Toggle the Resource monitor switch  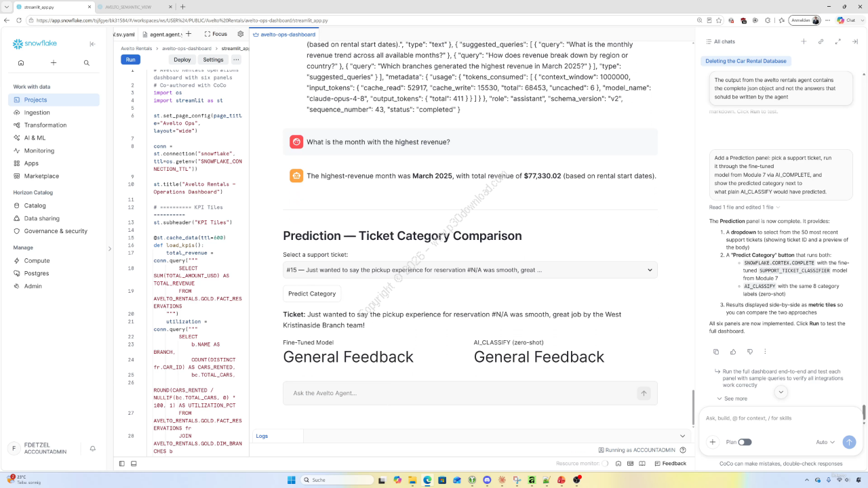point(606,464)
